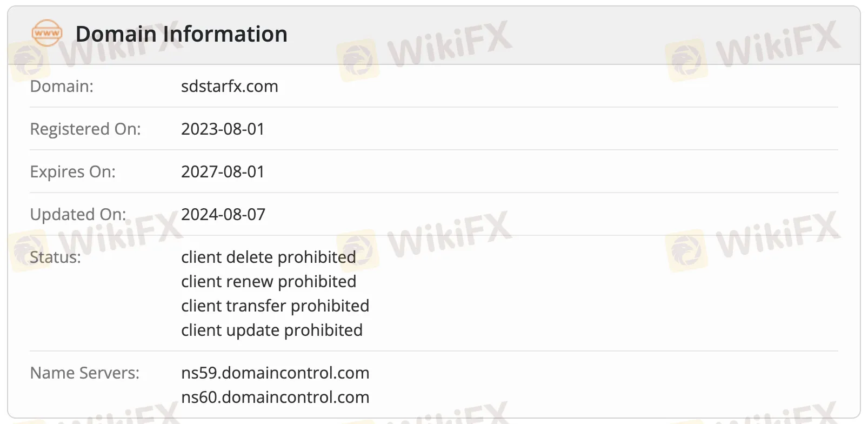
Task: Click the Name Servers: label
Action: (85, 373)
